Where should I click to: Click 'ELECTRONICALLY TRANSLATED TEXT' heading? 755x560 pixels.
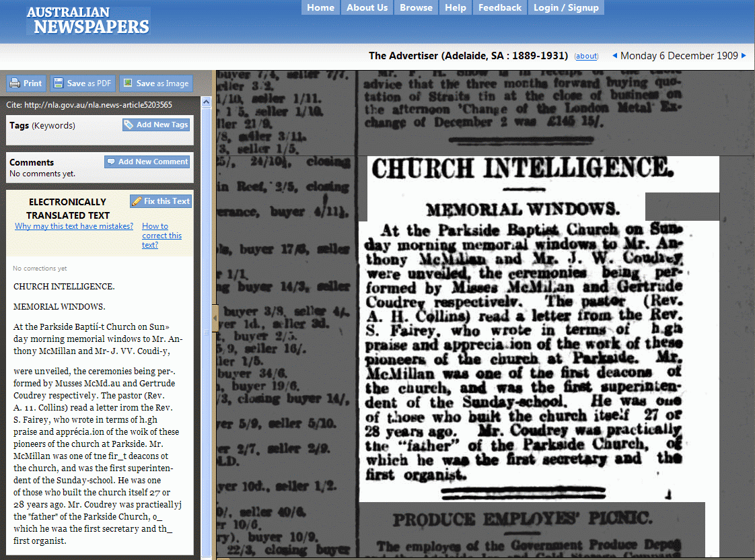(x=68, y=209)
